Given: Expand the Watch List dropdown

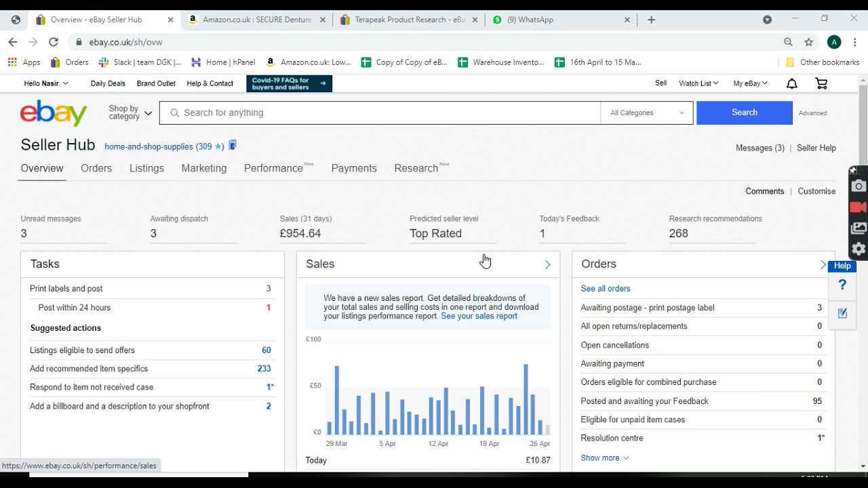Looking at the screenshot, I should pos(698,83).
